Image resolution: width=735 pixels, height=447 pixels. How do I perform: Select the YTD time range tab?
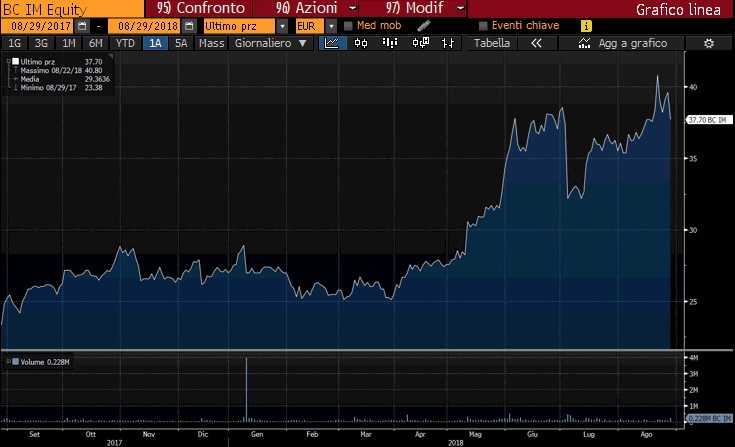click(125, 43)
